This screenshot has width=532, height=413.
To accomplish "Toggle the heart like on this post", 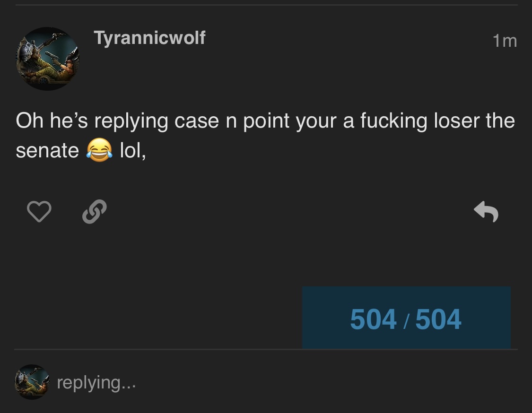I will (39, 211).
